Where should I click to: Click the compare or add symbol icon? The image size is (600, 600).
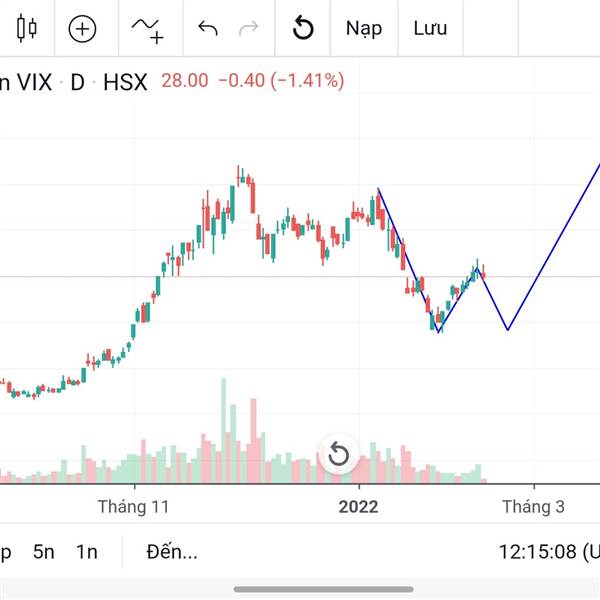click(82, 28)
